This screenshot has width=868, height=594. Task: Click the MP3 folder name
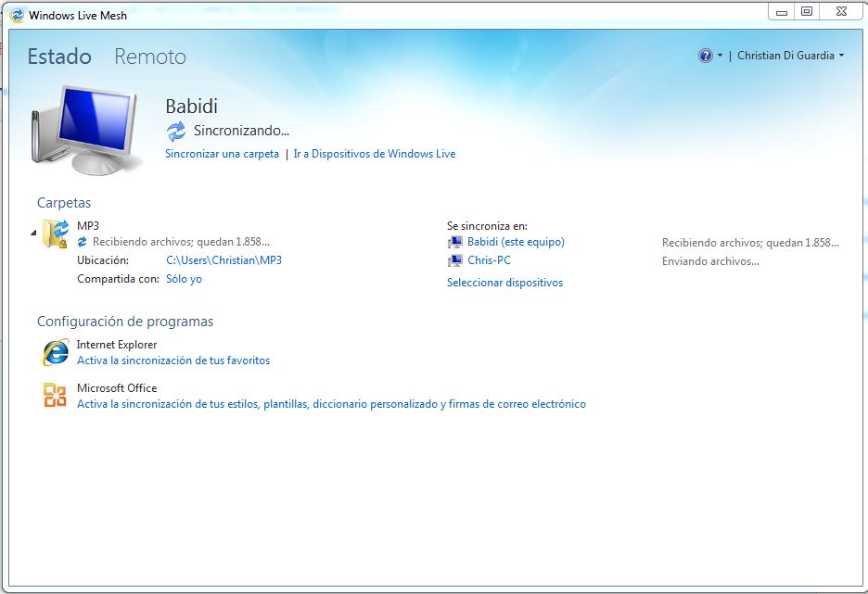pyautogui.click(x=88, y=226)
